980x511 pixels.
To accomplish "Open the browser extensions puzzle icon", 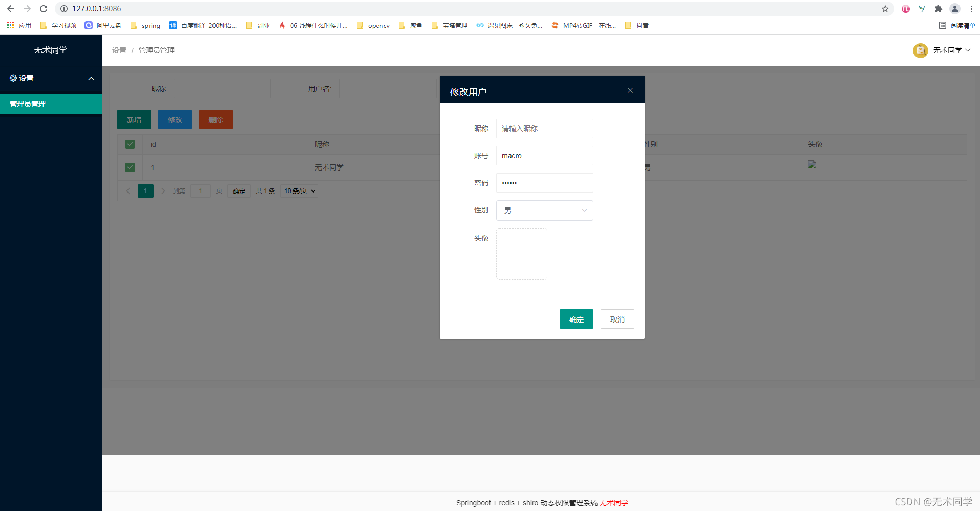I will pyautogui.click(x=939, y=9).
